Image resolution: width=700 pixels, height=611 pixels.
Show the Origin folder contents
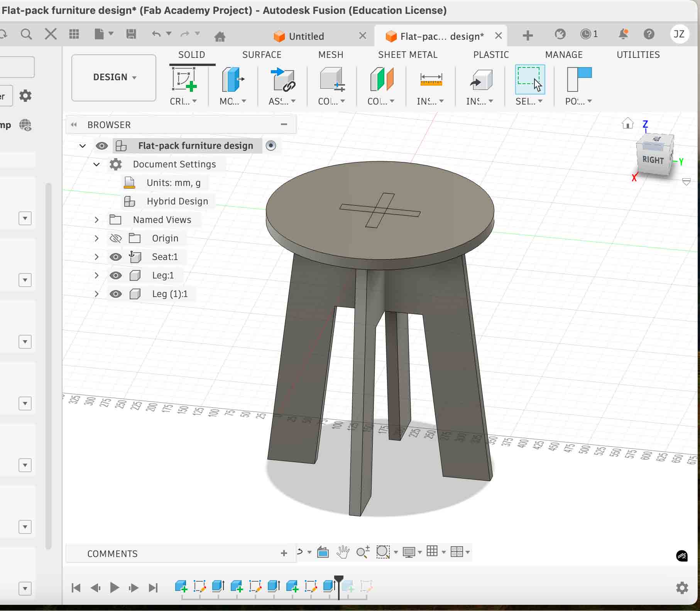pyautogui.click(x=96, y=238)
